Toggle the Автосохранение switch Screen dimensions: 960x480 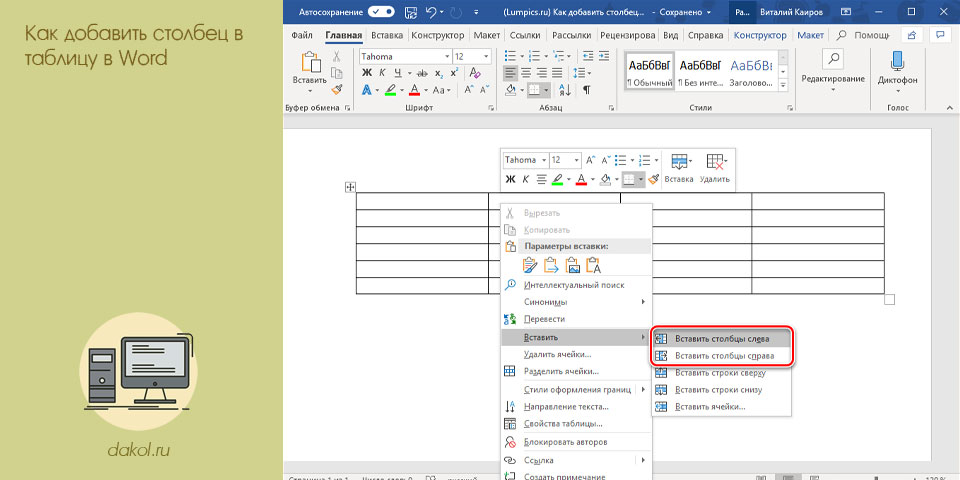pyautogui.click(x=381, y=11)
